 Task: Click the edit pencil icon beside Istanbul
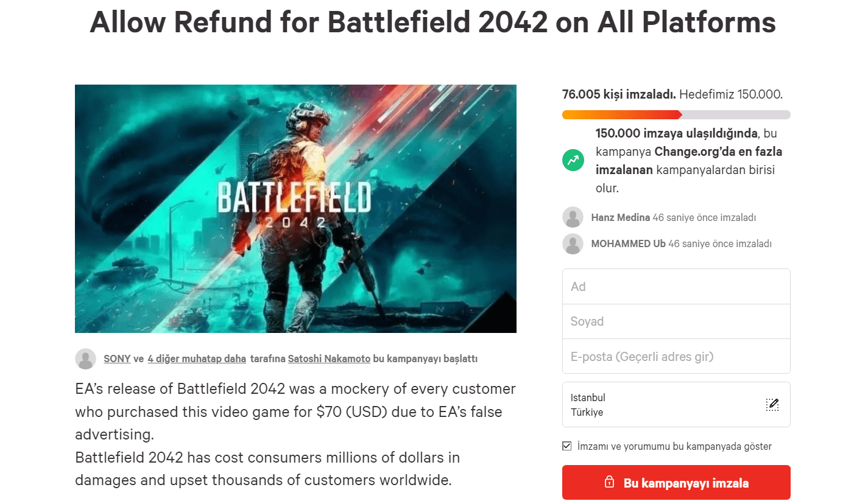click(772, 405)
